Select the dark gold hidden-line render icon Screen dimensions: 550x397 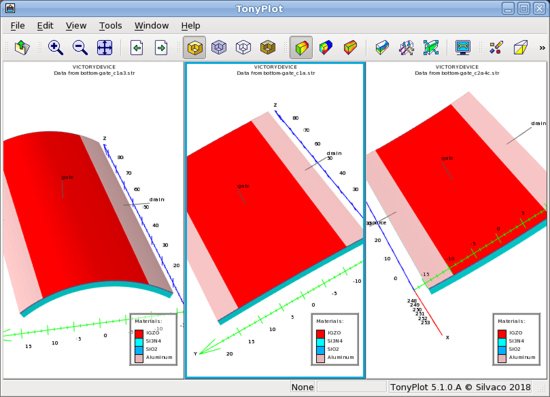[268, 47]
